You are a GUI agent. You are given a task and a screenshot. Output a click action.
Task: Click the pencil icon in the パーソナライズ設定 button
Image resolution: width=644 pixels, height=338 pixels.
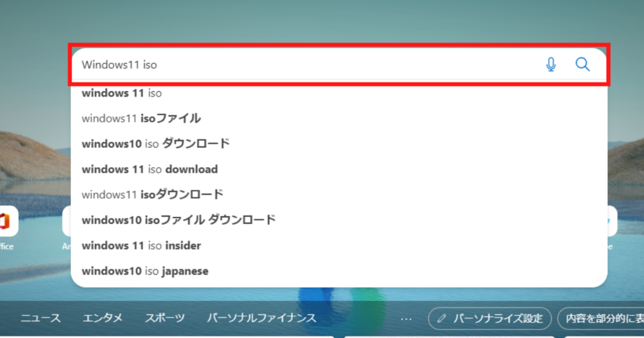(x=441, y=319)
